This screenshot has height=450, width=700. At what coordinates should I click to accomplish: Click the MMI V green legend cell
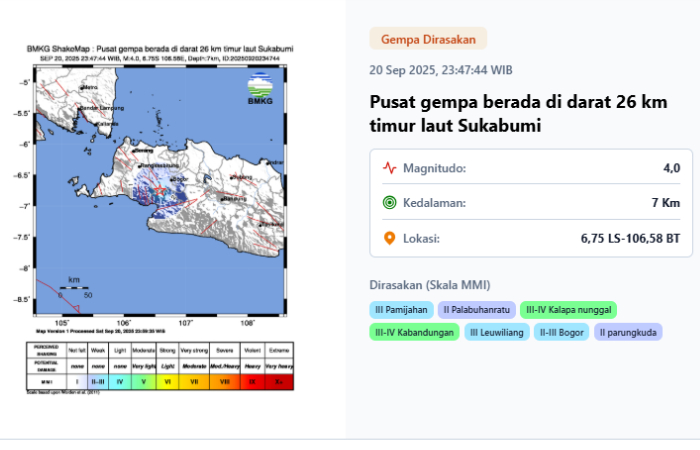pos(144,382)
